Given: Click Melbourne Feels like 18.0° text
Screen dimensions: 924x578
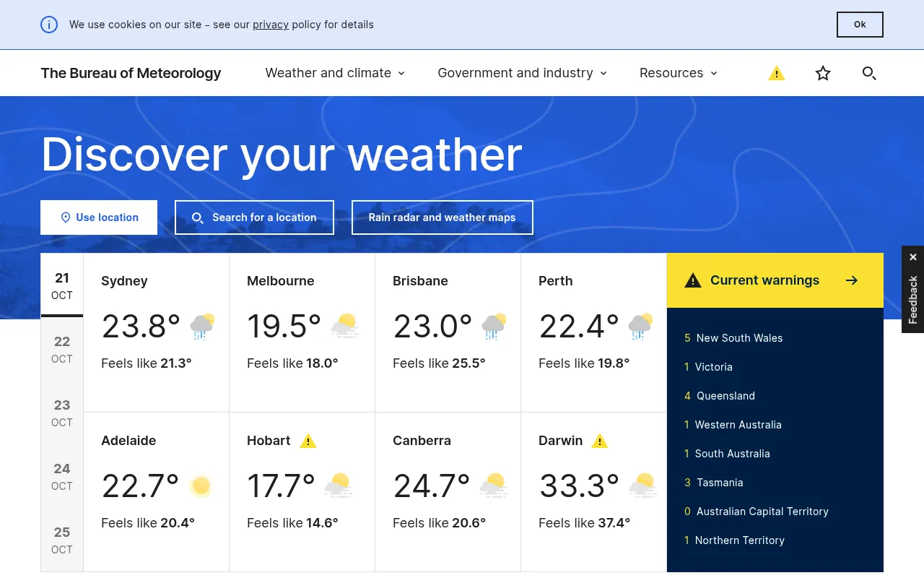Looking at the screenshot, I should point(292,363).
